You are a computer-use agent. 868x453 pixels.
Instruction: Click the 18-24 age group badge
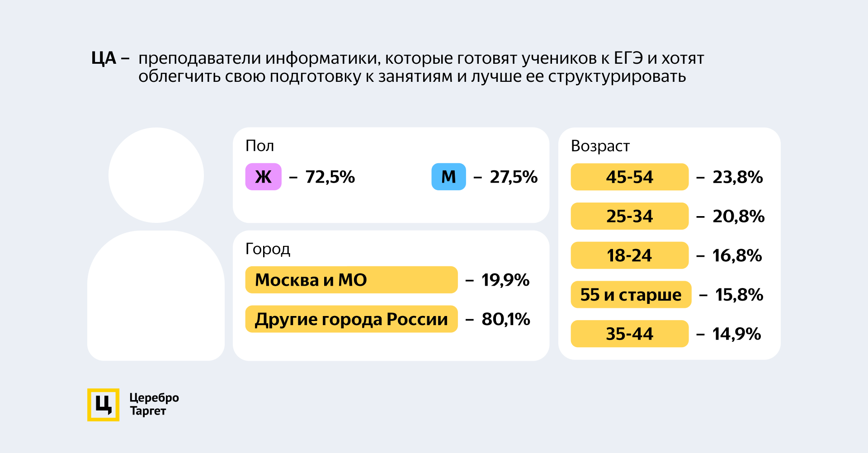tap(629, 255)
